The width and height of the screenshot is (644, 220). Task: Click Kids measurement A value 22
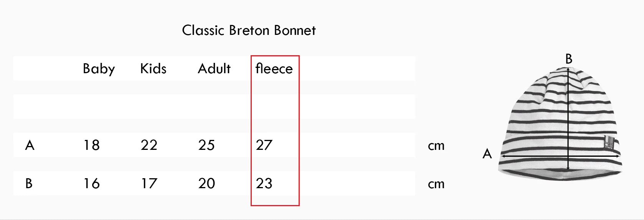149,145
